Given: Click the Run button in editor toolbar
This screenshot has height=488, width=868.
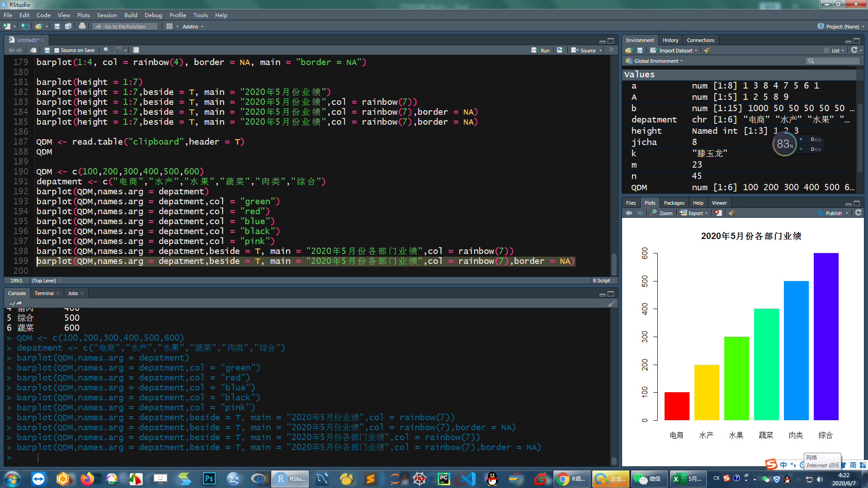Looking at the screenshot, I should 541,50.
